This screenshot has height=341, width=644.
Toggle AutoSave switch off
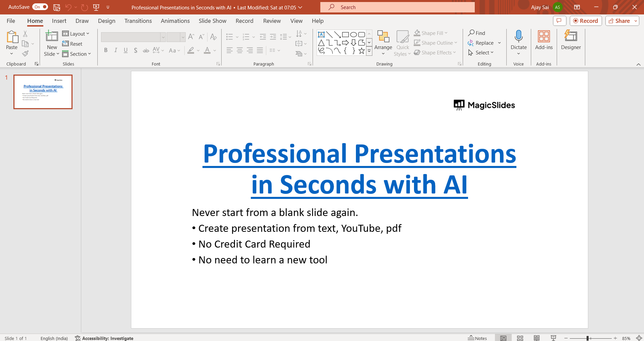[40, 7]
